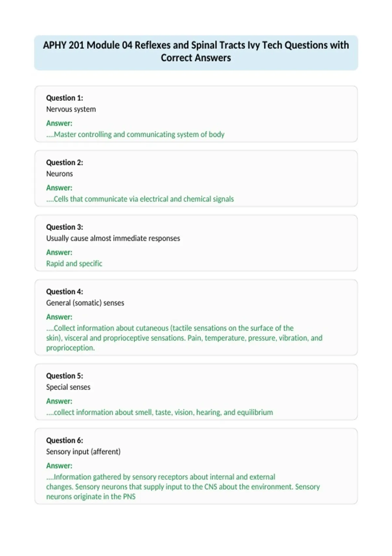Click the green 'Master controlling and communicating' answer
The height and width of the screenshot is (556, 392).
135,134
